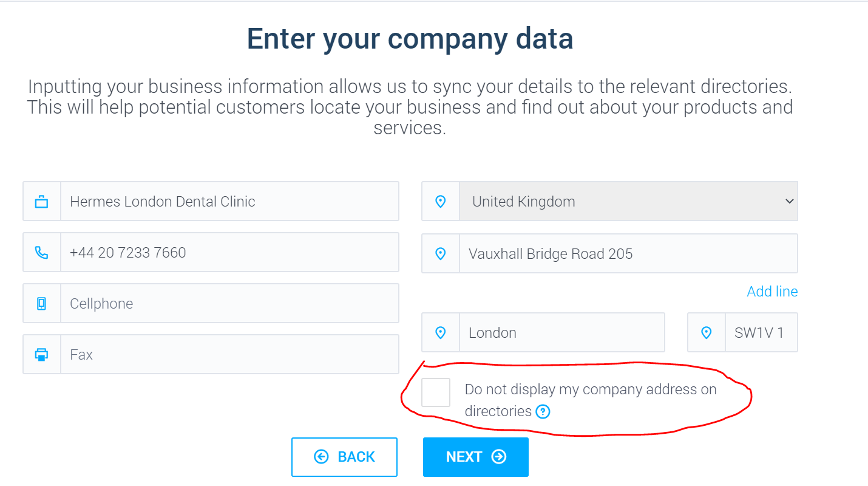Viewport: 868px width, 486px height.
Task: Click the London city input field
Action: (x=561, y=333)
